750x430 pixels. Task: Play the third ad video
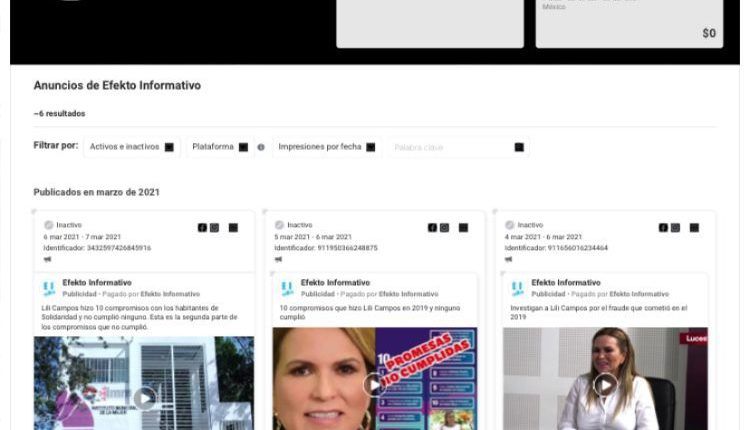coord(605,385)
